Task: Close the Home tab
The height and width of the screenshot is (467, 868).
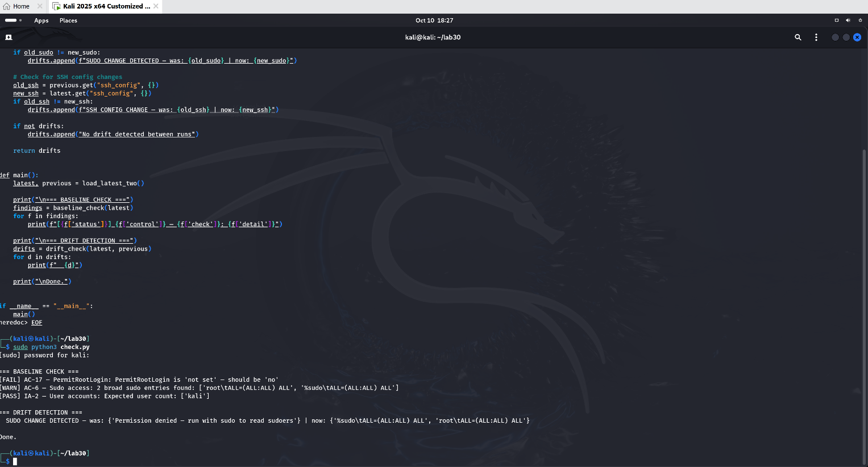Action: (40, 6)
